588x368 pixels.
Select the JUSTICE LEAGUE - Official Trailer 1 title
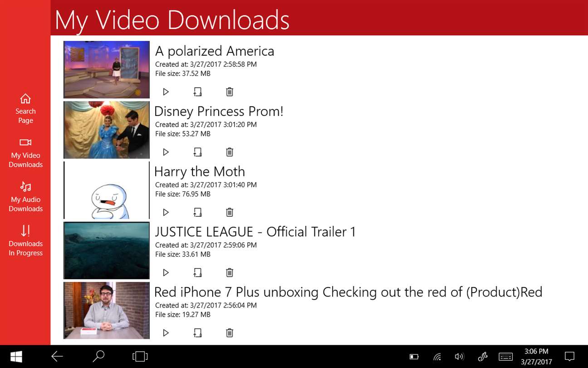pos(255,232)
